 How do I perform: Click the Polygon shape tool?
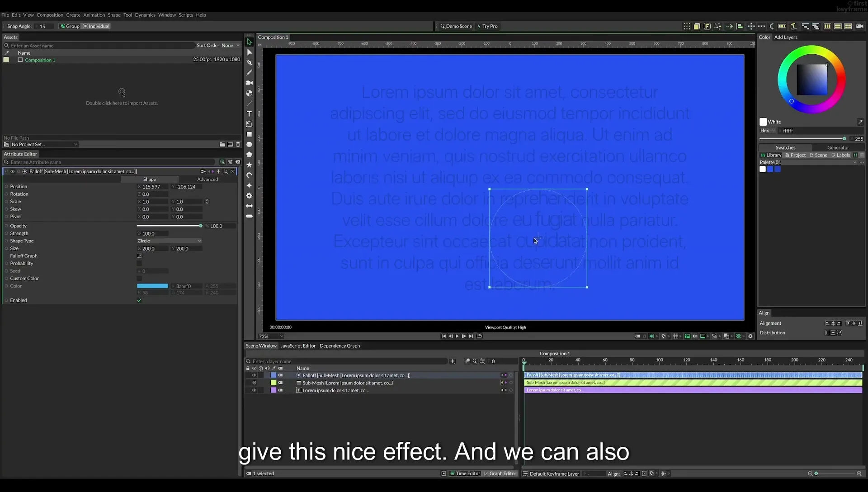249,155
